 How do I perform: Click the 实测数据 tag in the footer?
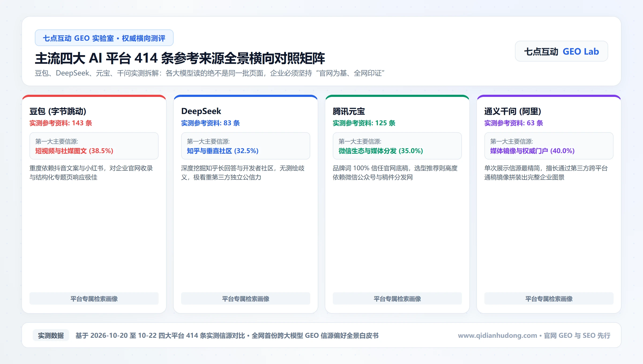point(51,335)
